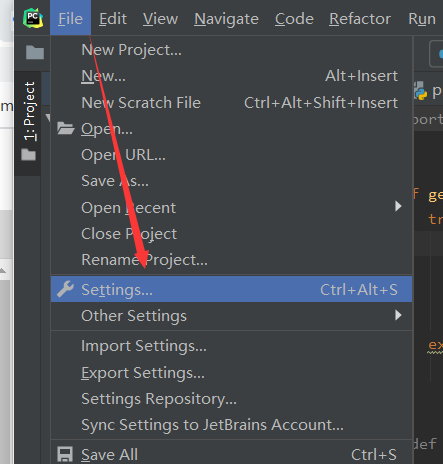Click the small folder icon under Project tab

pyautogui.click(x=28, y=155)
